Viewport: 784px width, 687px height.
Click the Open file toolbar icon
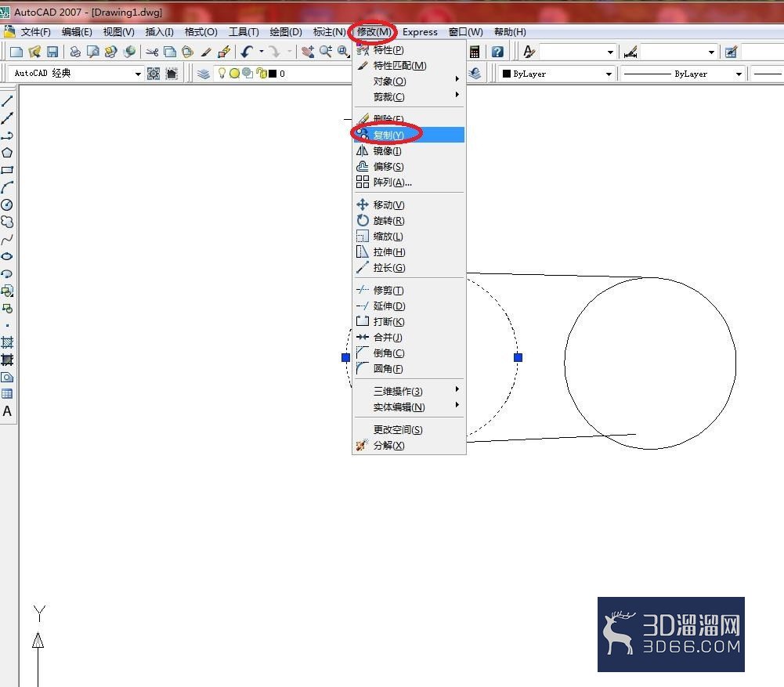click(34, 52)
